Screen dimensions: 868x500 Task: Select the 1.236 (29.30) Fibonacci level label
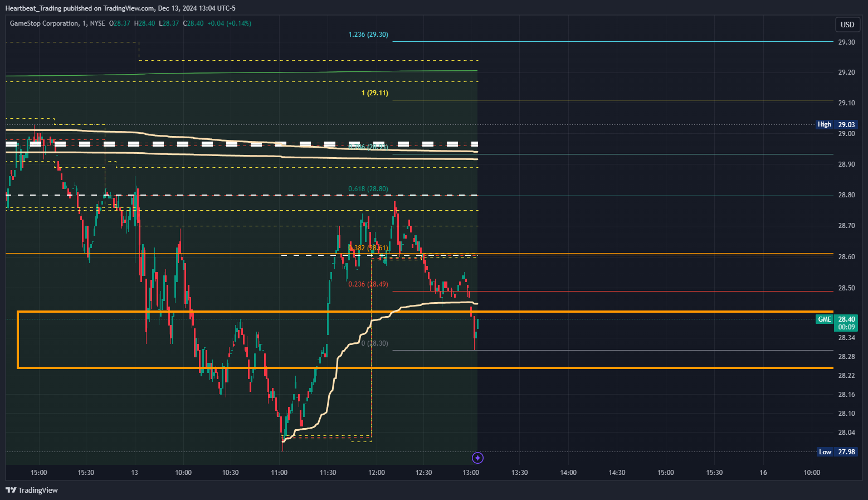[368, 35]
